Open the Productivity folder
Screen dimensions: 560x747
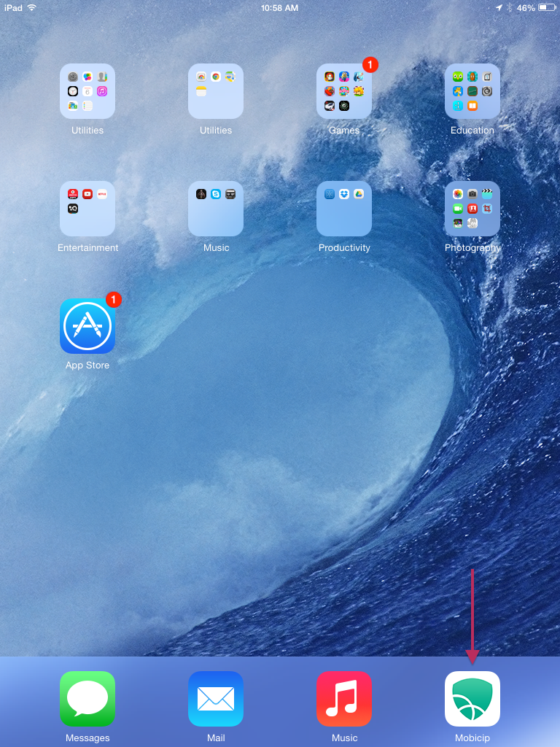tap(344, 209)
